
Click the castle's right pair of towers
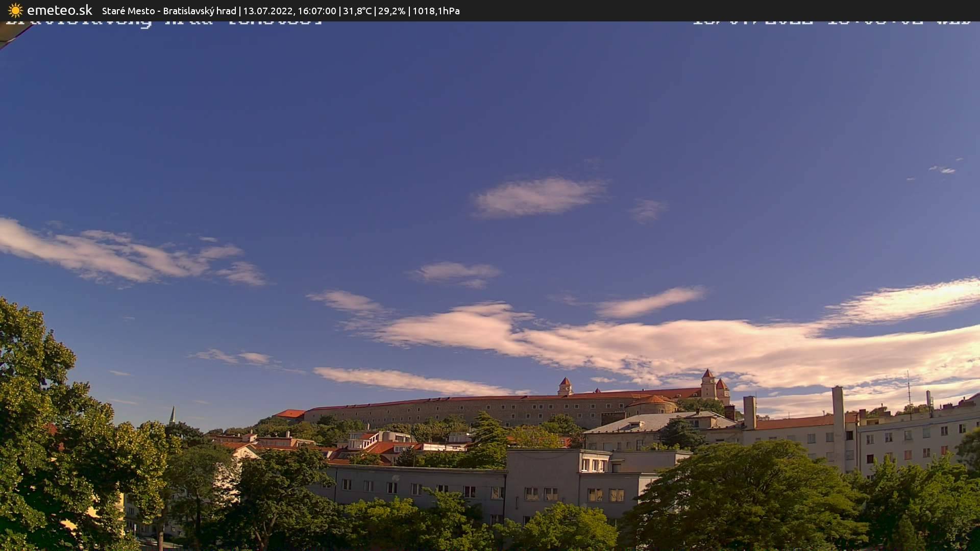click(x=715, y=385)
